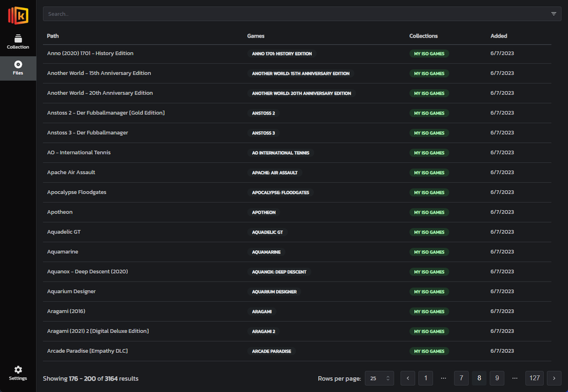Select path 'Aragami (2016)'
Image resolution: width=568 pixels, height=392 pixels.
pyautogui.click(x=66, y=311)
